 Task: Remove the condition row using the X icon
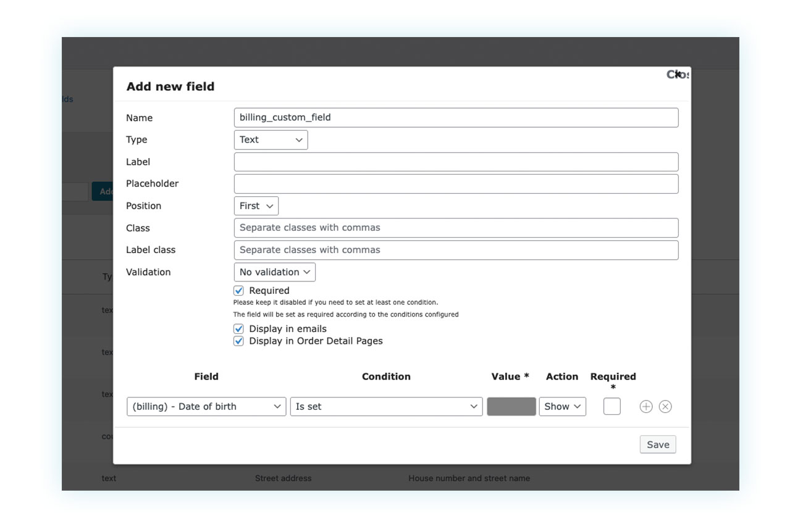coord(665,406)
